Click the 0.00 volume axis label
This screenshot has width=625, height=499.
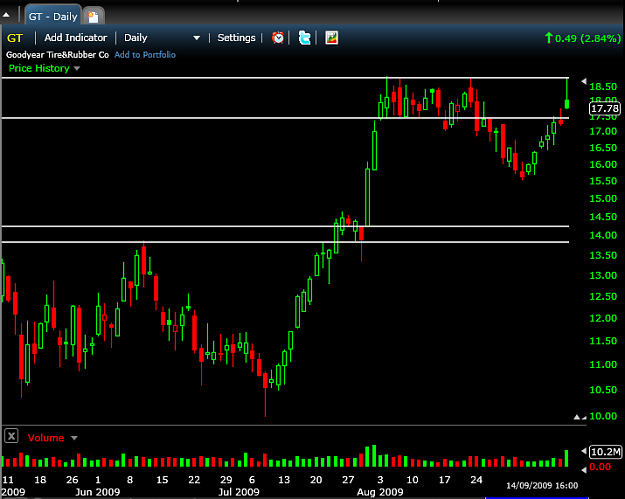coord(600,467)
